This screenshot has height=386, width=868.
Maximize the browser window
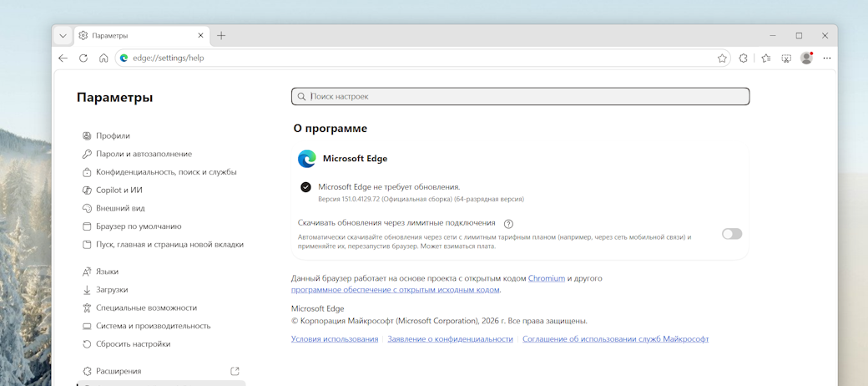pos(799,35)
